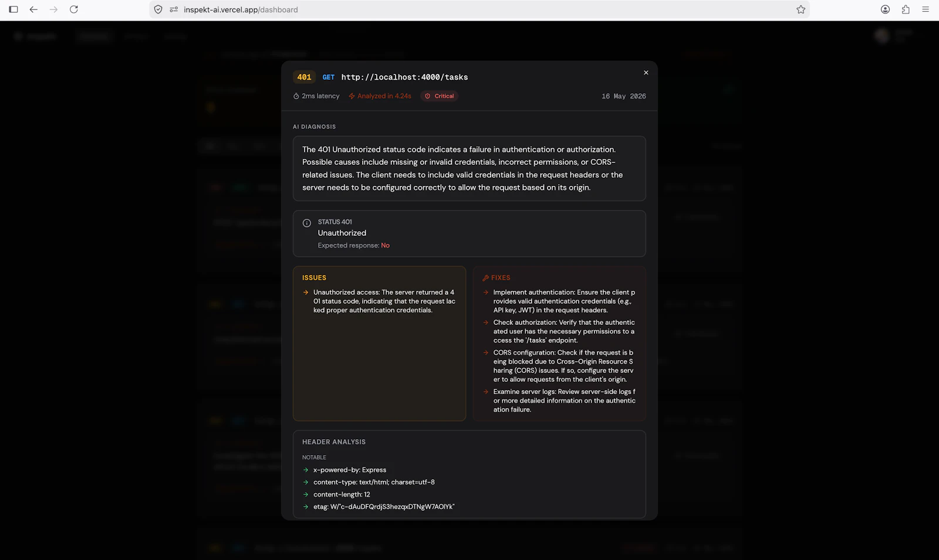Click the Analyzed in 4.24s text

(x=384, y=96)
